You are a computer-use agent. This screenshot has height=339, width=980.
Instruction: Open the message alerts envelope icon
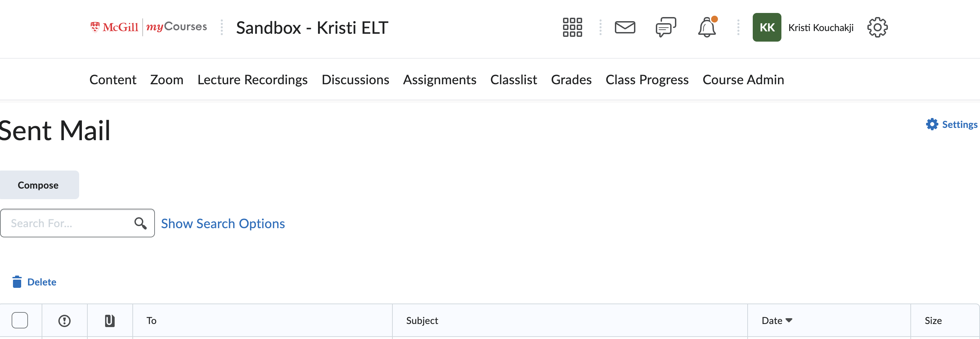tap(625, 27)
